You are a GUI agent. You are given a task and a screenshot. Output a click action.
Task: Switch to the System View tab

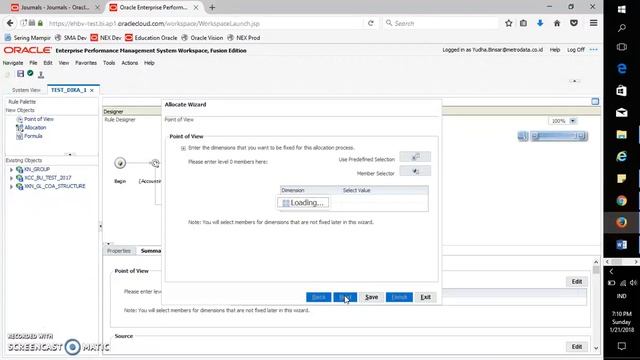pyautogui.click(x=26, y=90)
